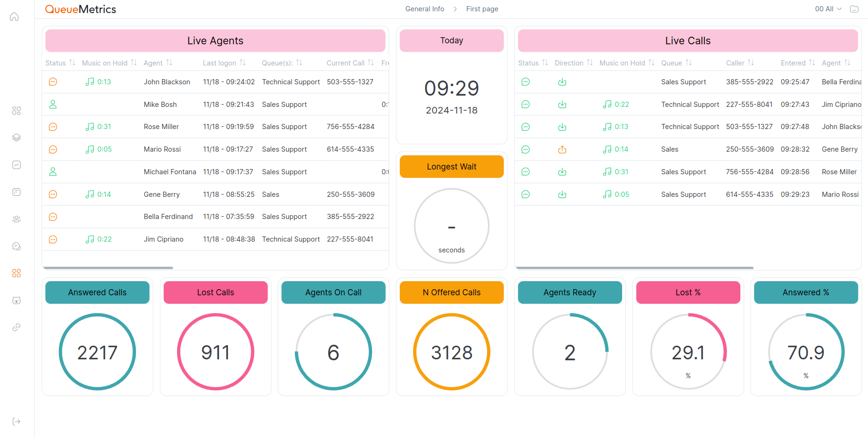The image size is (868, 438).
Task: Click Michael Fontana's available agent status icon
Action: [x=53, y=172]
